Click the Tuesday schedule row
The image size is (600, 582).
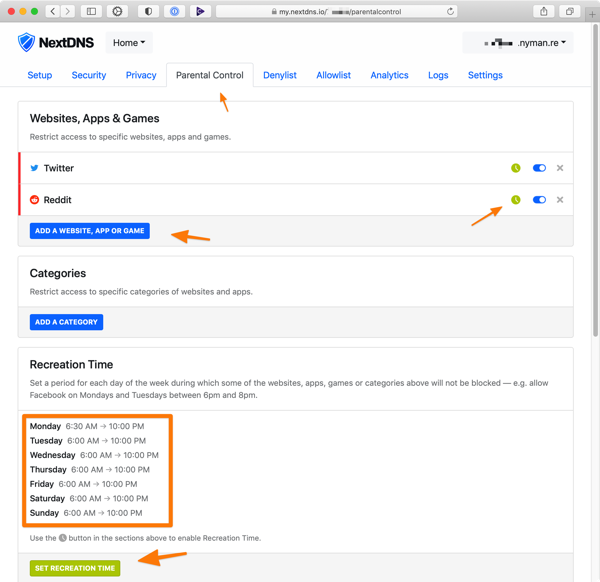(88, 441)
